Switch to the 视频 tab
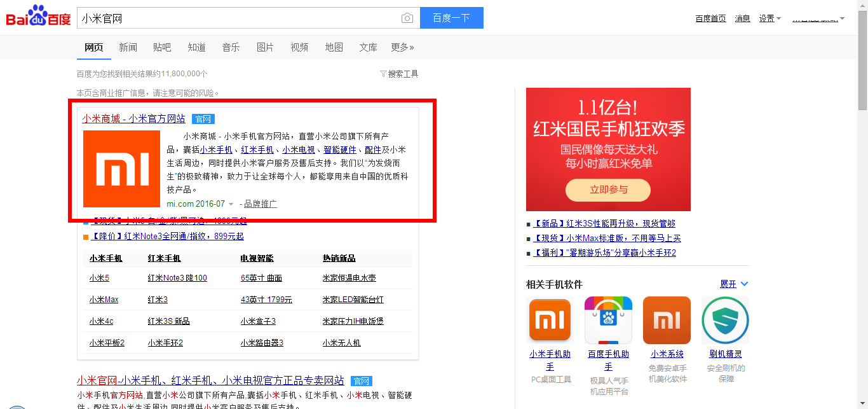This screenshot has width=868, height=409. [x=299, y=47]
